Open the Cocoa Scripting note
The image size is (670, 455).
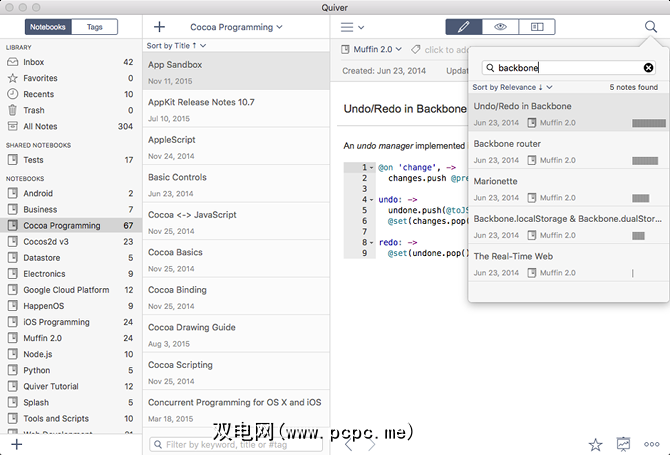pyautogui.click(x=236, y=372)
